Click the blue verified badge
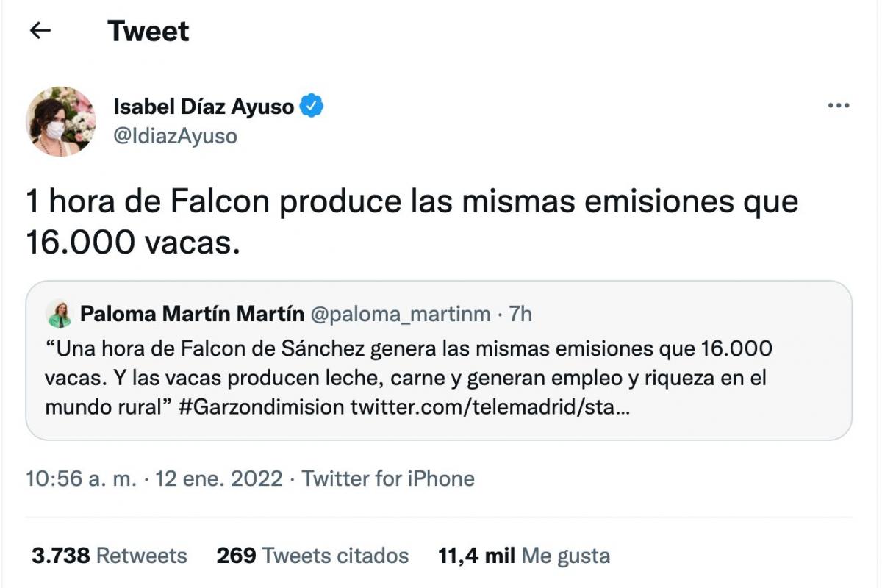 (x=312, y=107)
